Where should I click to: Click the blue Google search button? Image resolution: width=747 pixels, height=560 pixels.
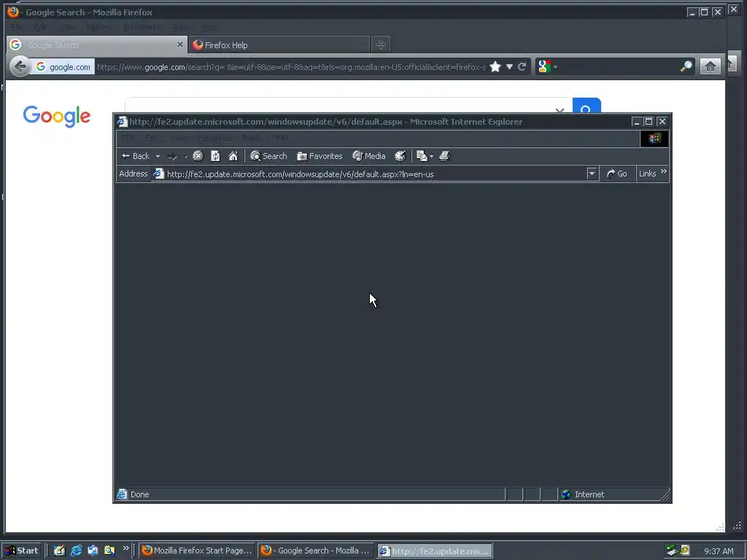coord(587,106)
